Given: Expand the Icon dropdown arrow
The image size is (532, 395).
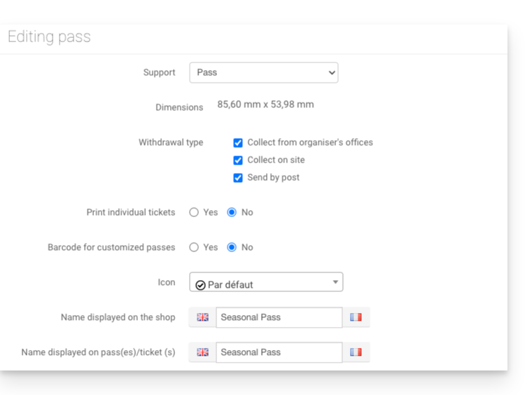Looking at the screenshot, I should coord(336,282).
